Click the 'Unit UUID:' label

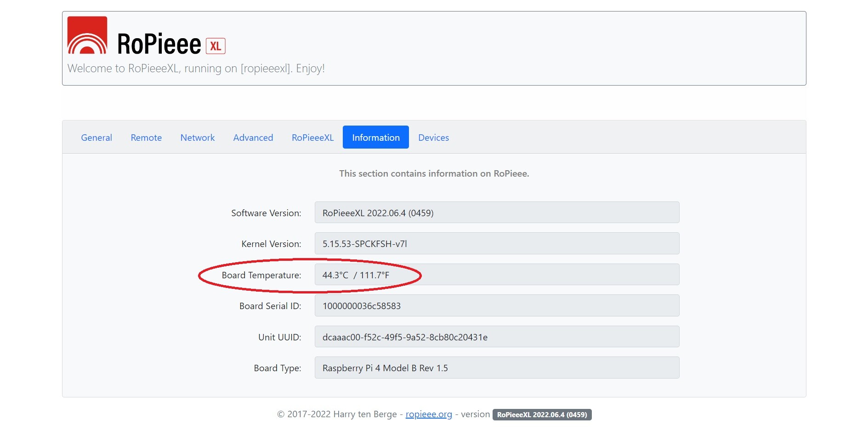(279, 337)
